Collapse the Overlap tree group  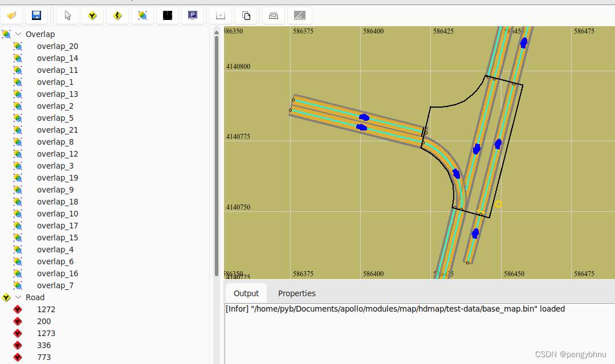[17, 34]
